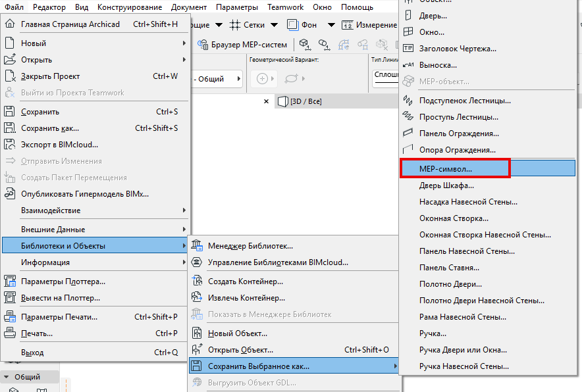Expand the Внешние Данные submenu
The image size is (582, 392).
point(184,229)
